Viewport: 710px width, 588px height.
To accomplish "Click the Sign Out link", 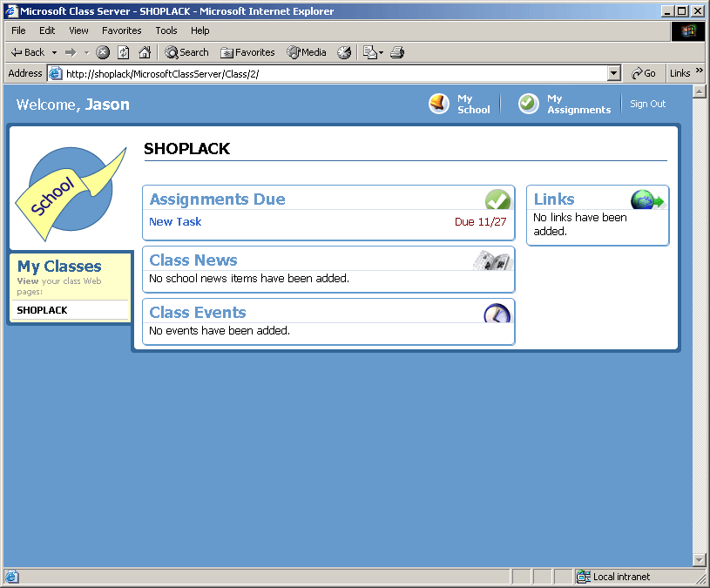I will tap(647, 104).
